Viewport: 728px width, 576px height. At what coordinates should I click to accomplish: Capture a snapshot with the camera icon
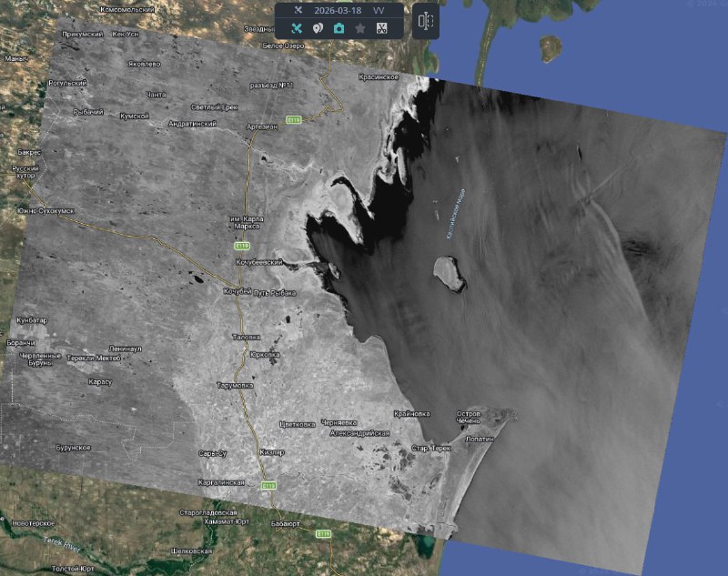click(339, 28)
